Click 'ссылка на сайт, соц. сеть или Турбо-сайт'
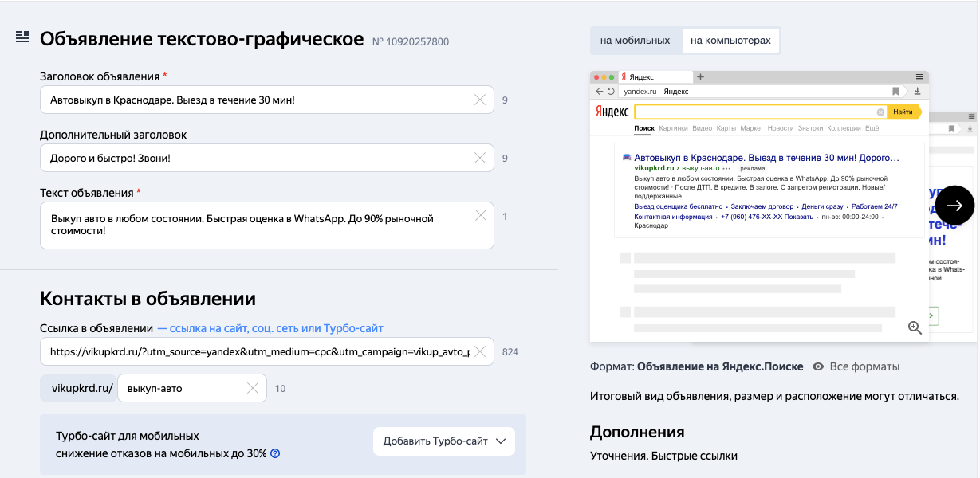The image size is (980, 478). click(x=270, y=328)
